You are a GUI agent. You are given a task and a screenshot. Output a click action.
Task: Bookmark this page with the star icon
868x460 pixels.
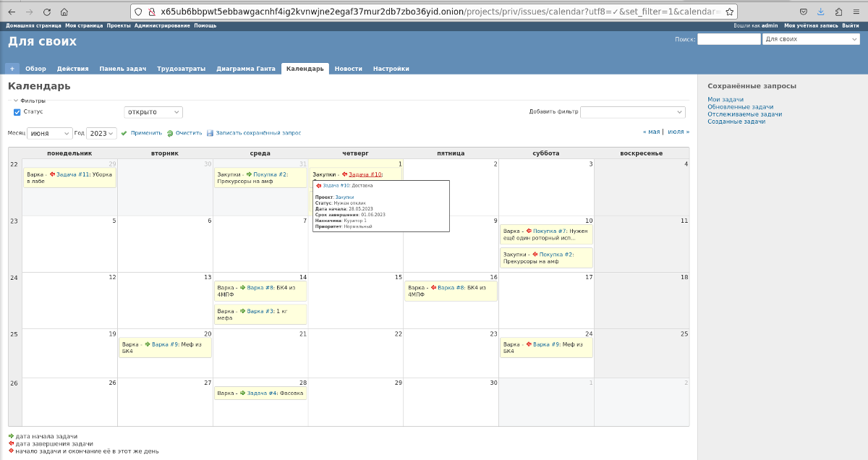coord(730,12)
